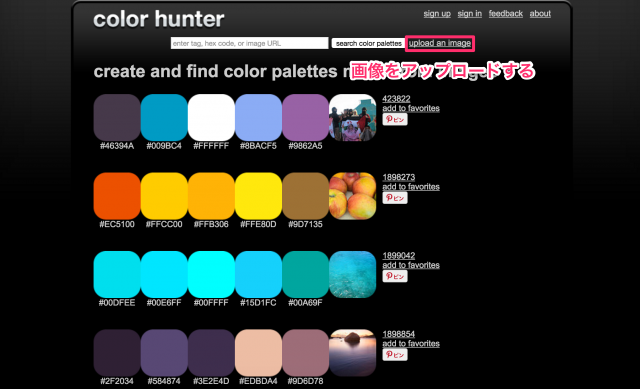The image size is (640, 389).
Task: Add palette 1898854 to favorites
Action: click(411, 343)
